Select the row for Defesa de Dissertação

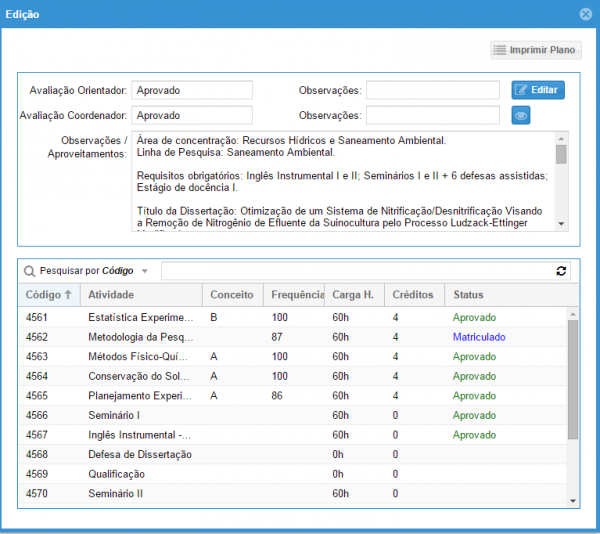pos(139,455)
